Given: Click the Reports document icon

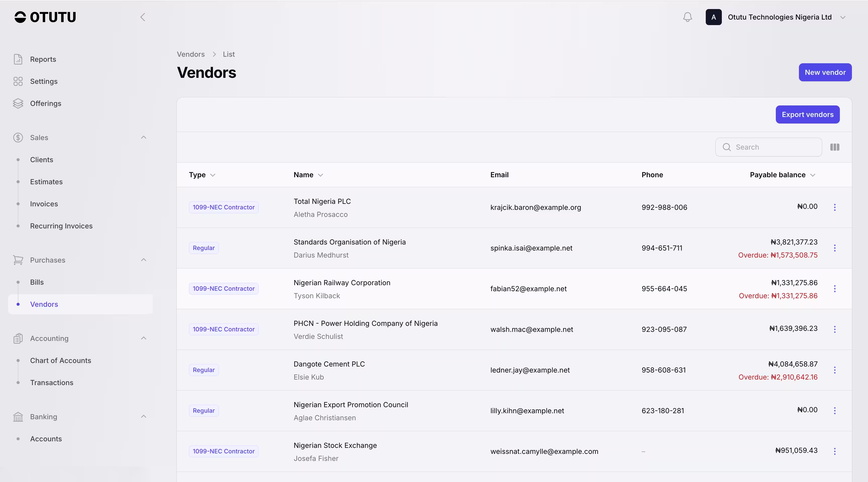Looking at the screenshot, I should [x=18, y=59].
